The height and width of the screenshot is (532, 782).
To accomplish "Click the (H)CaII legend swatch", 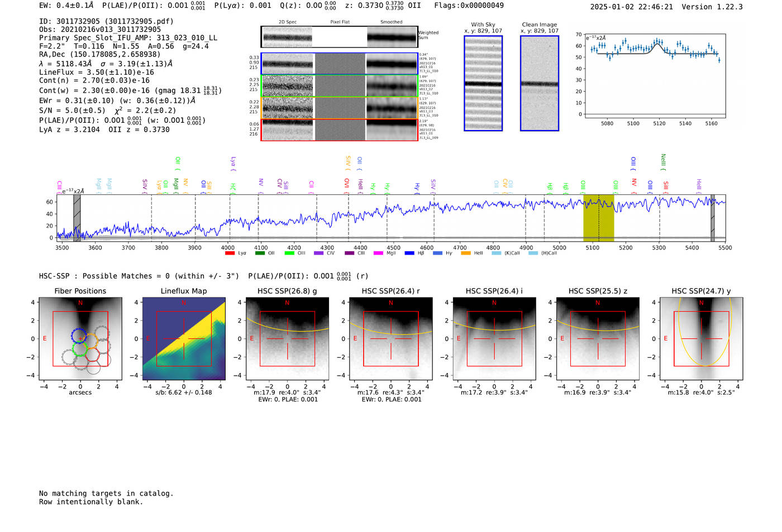I will (533, 253).
